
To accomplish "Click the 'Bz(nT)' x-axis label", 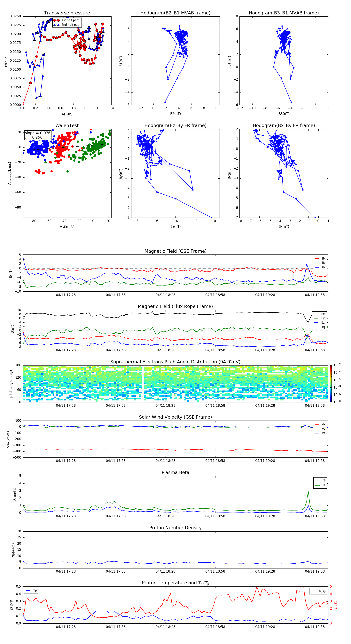I will (x=175, y=227).
